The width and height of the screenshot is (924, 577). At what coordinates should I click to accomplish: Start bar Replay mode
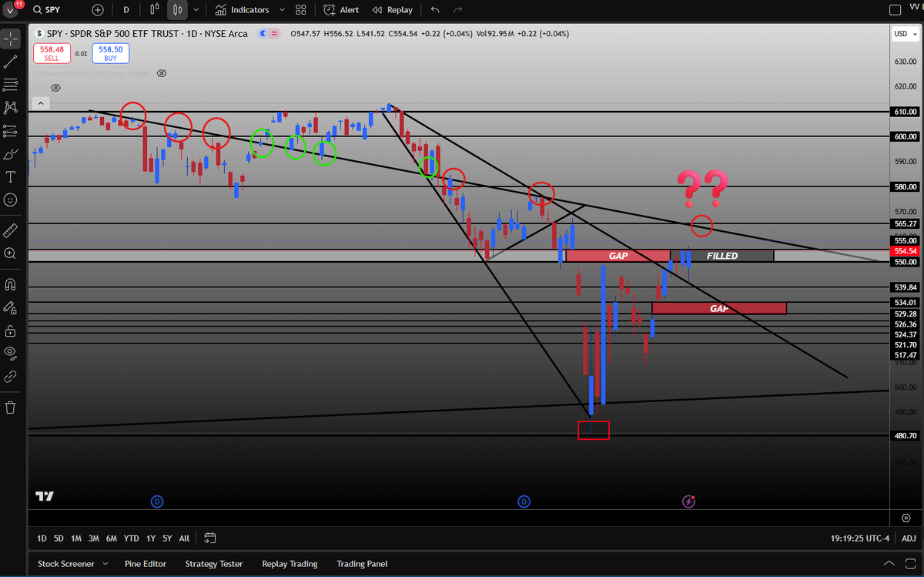(393, 10)
